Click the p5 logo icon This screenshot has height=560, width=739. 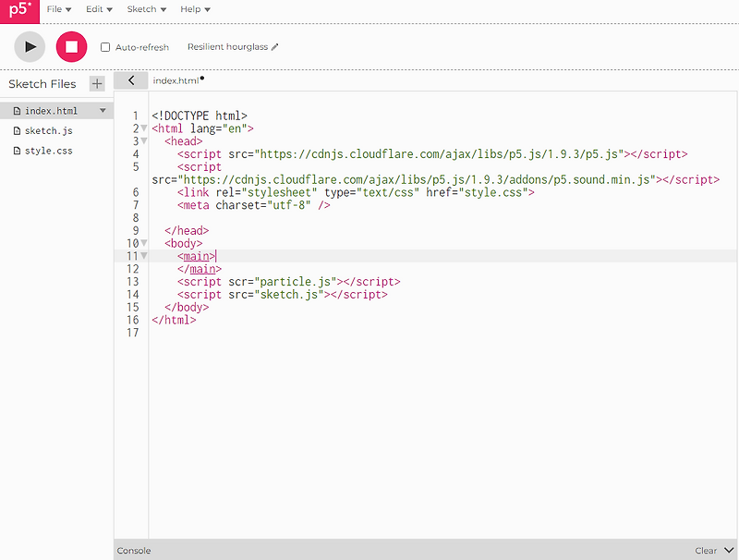(18, 12)
